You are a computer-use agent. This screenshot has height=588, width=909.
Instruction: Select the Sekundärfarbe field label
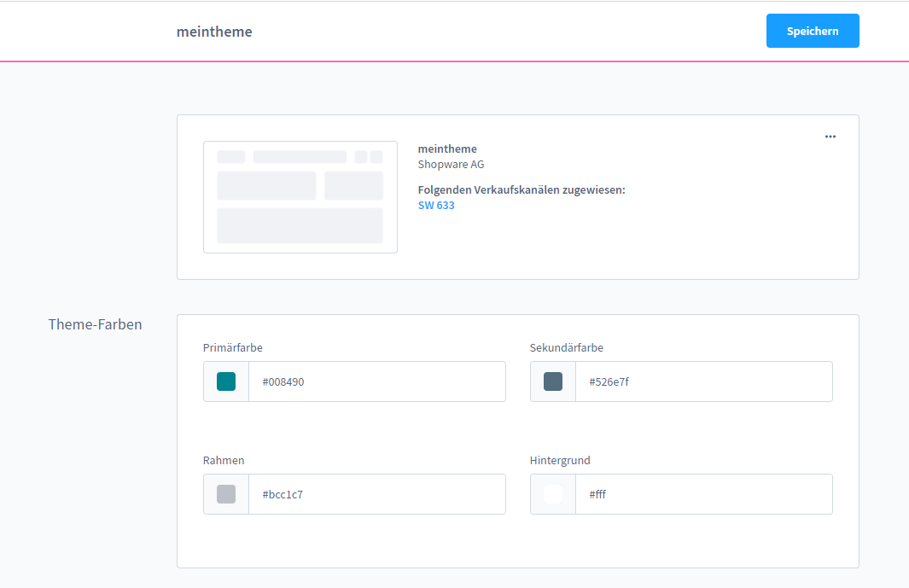(x=567, y=347)
